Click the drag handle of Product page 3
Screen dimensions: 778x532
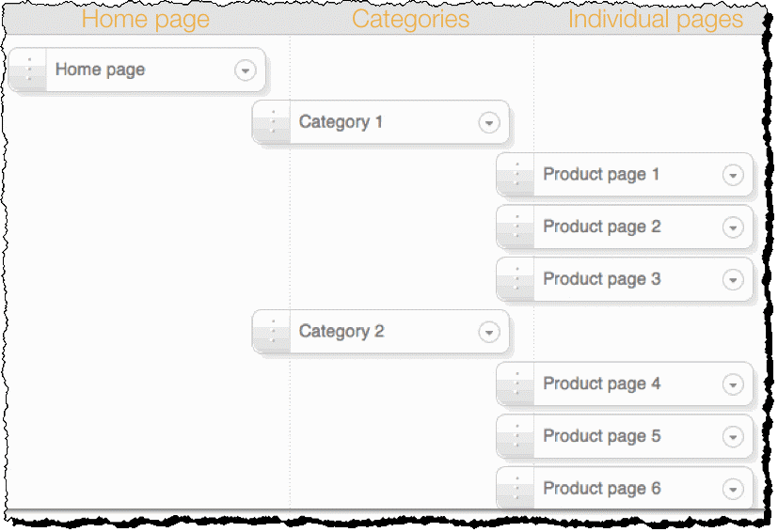pyautogui.click(x=516, y=279)
